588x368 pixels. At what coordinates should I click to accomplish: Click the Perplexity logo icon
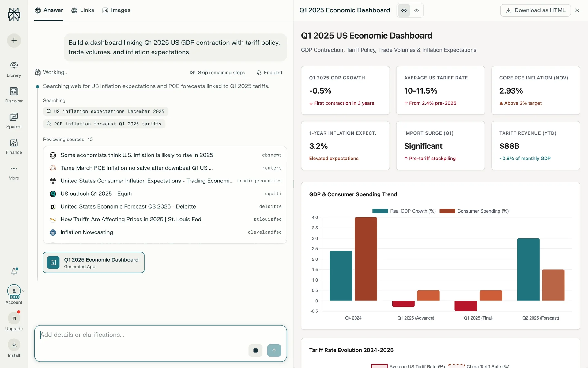click(x=14, y=14)
